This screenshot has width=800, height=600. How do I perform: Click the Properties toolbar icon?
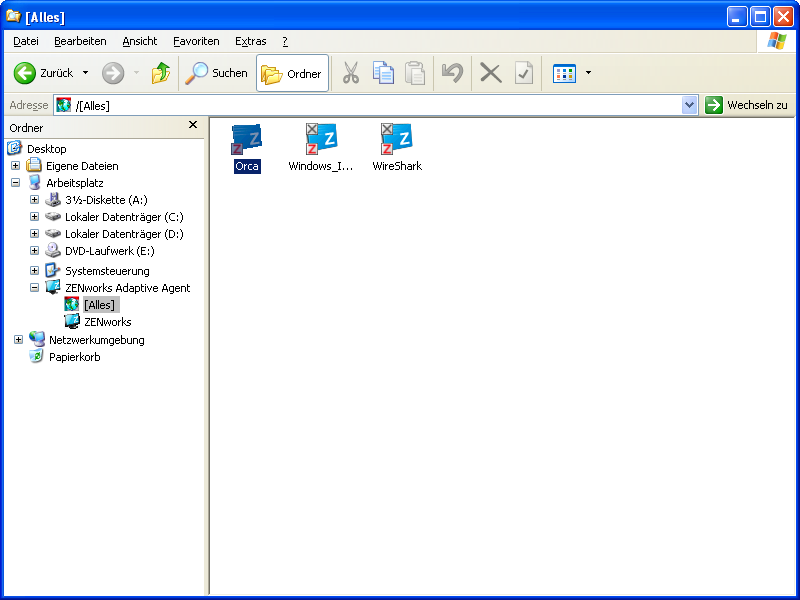pyautogui.click(x=523, y=73)
